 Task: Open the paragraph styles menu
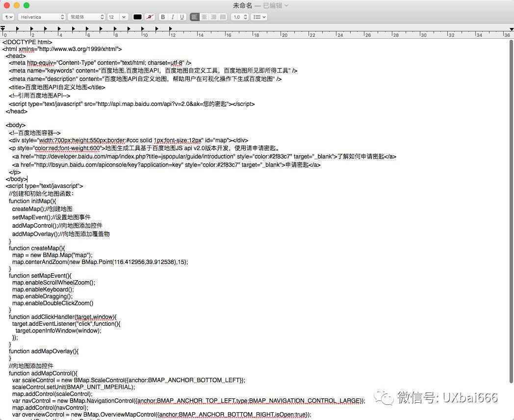[x=8, y=17]
